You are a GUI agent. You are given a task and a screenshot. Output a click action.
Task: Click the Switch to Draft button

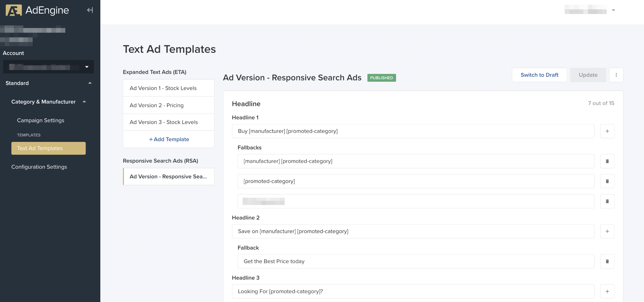(x=539, y=75)
